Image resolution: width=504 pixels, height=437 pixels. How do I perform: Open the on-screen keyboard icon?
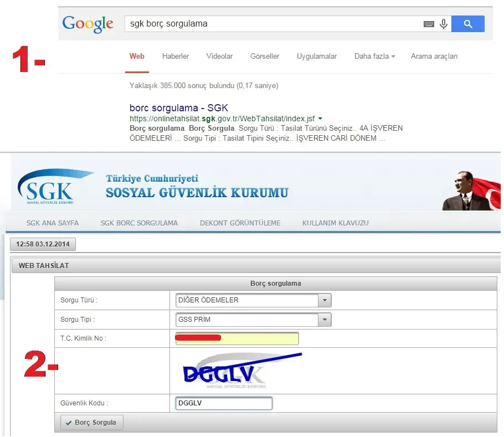coord(429,24)
